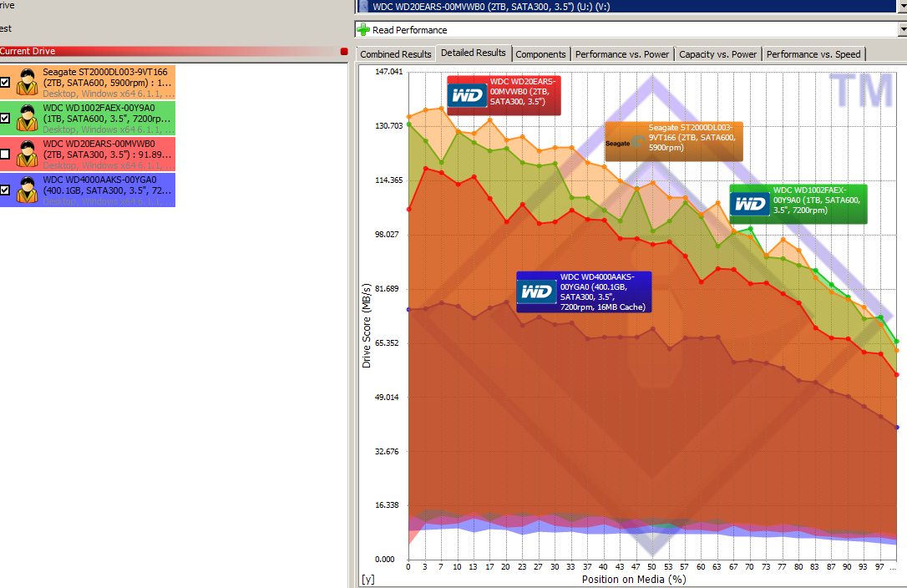Click the 50 x-axis position label
Viewport: 907px width, 588px height.
tap(652, 566)
